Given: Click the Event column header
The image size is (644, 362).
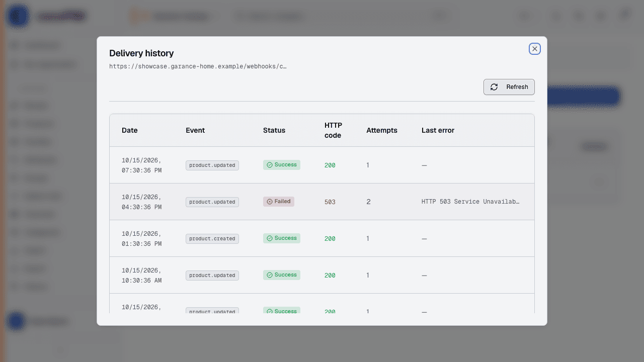Looking at the screenshot, I should pyautogui.click(x=195, y=130).
